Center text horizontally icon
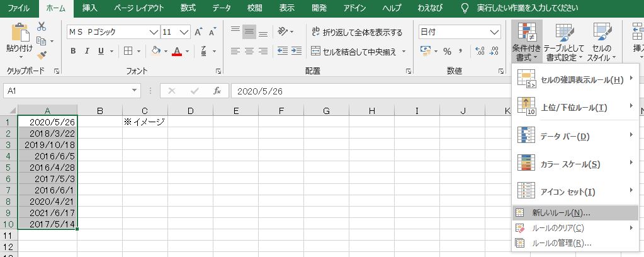 (x=249, y=52)
